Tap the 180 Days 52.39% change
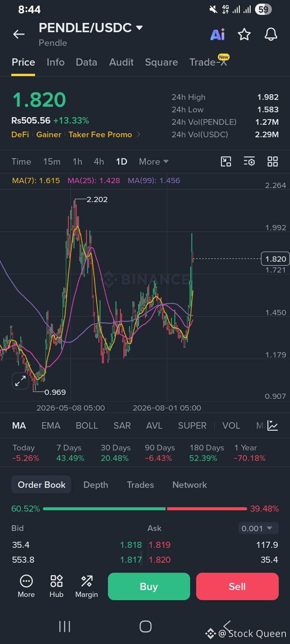290x644 pixels. coord(207,453)
